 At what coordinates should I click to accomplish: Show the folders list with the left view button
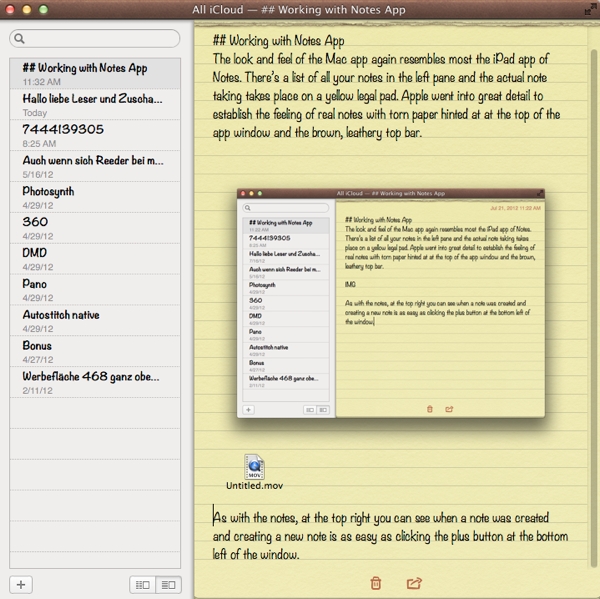[143, 584]
